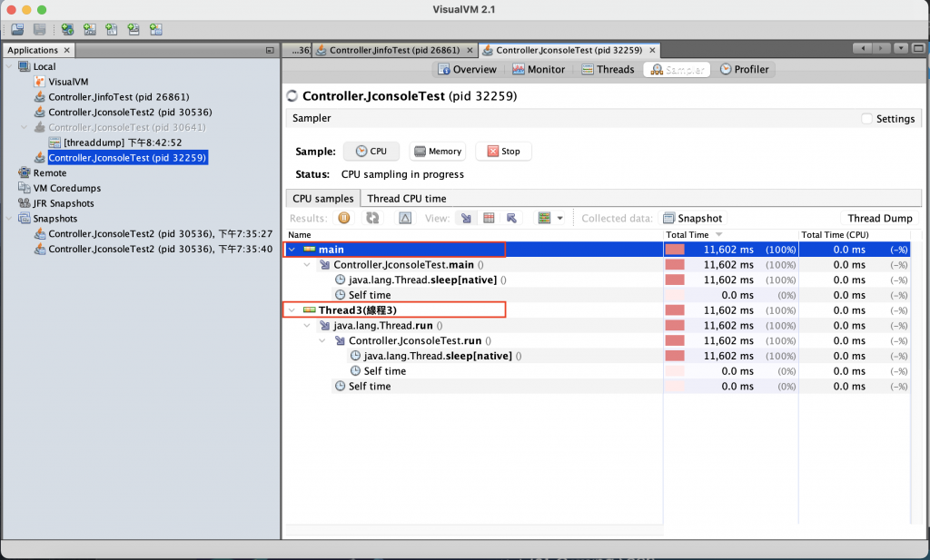Switch to the Overview tab
Screen dimensions: 930x560
click(468, 69)
